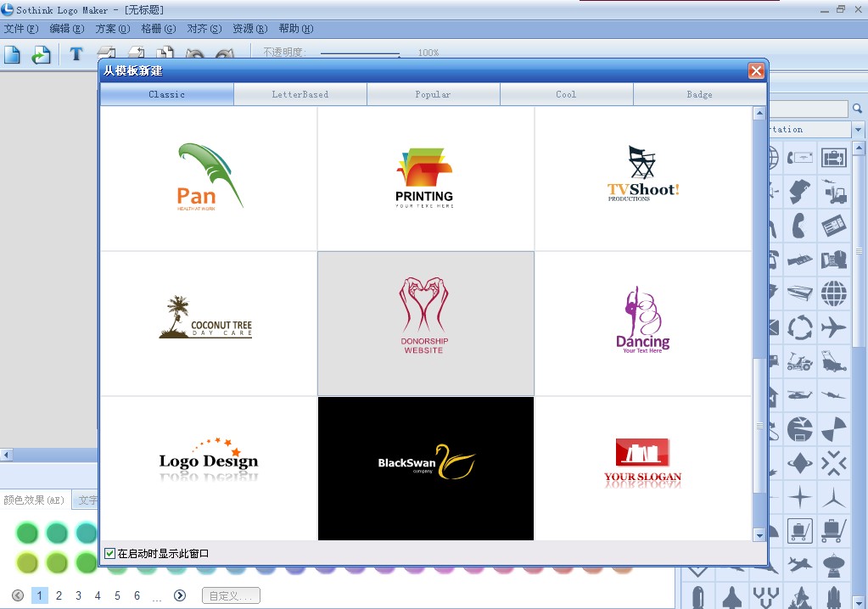Viewport: 868px width, 609px height.
Task: Switch to the Classic template tab
Action: click(x=166, y=95)
